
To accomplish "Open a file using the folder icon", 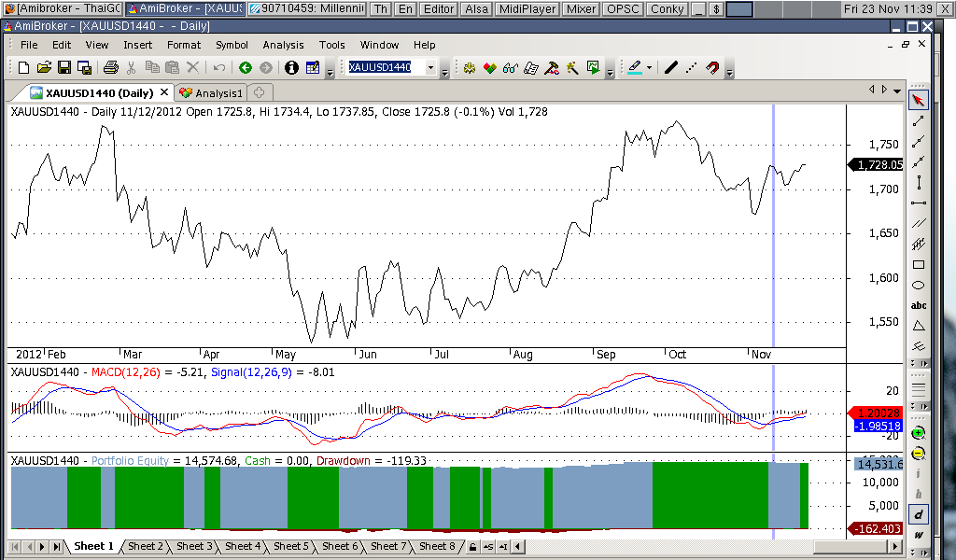I will pyautogui.click(x=44, y=67).
